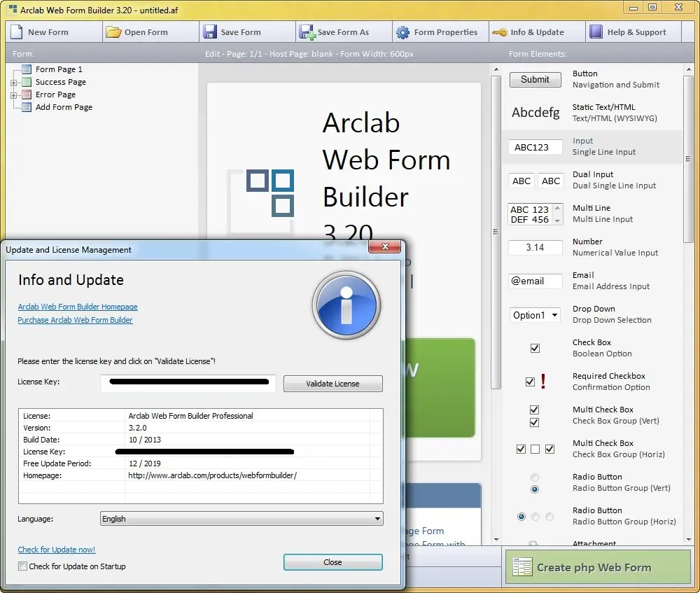Open the Language dropdown

click(x=241, y=518)
